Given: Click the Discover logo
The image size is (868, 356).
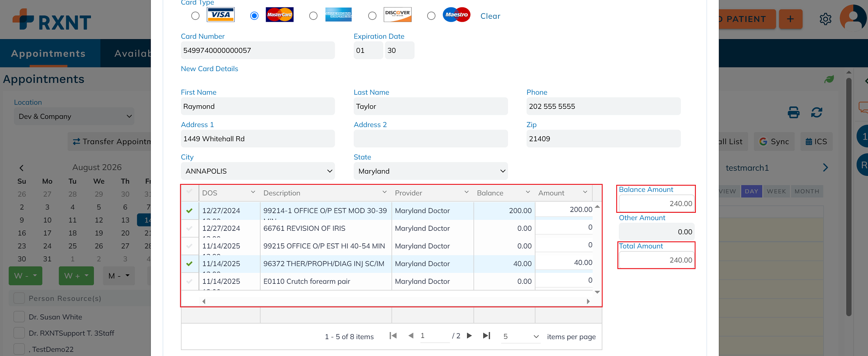Looking at the screenshot, I should coord(397,15).
